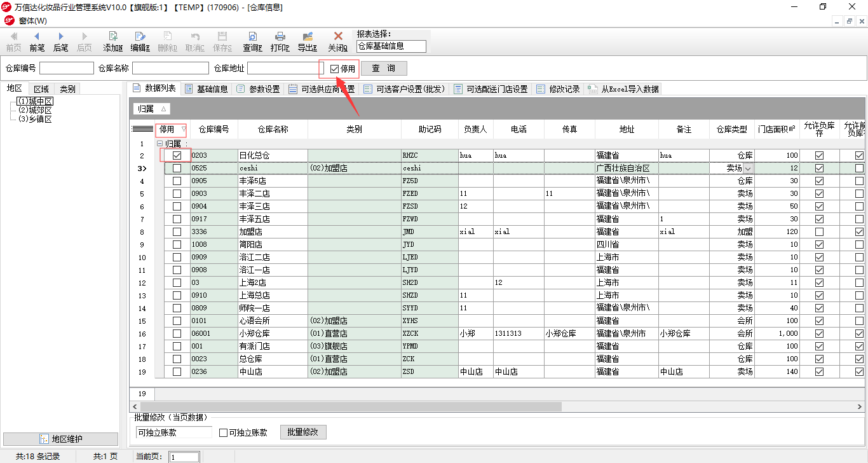868x463 pixels.
Task: Open the 停用 column filter arrow
Action: (x=184, y=129)
